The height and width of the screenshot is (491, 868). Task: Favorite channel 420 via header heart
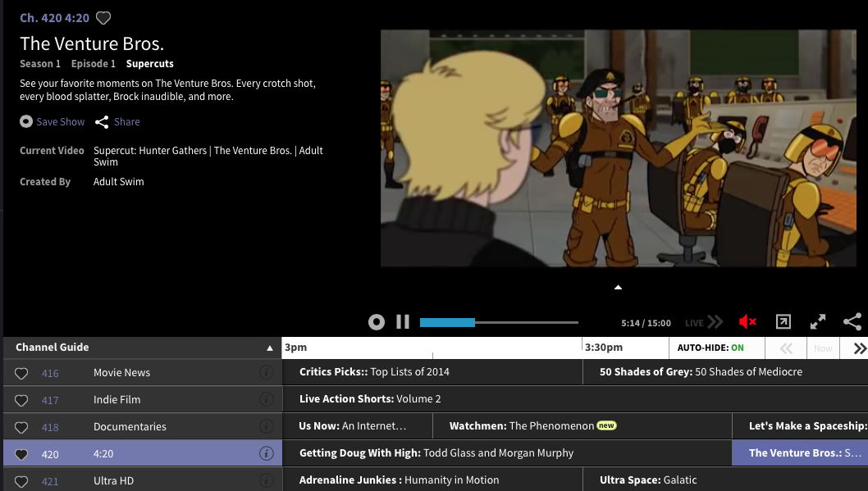point(103,18)
